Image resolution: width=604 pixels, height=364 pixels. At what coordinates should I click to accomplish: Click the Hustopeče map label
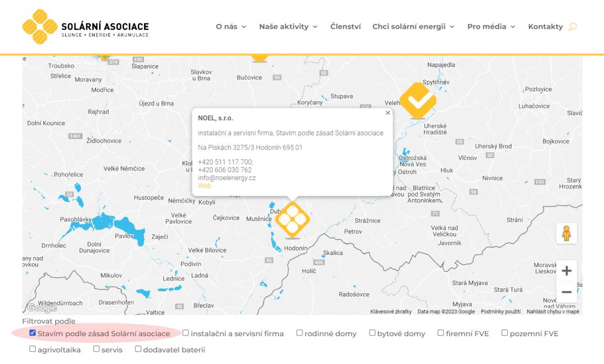tap(149, 197)
